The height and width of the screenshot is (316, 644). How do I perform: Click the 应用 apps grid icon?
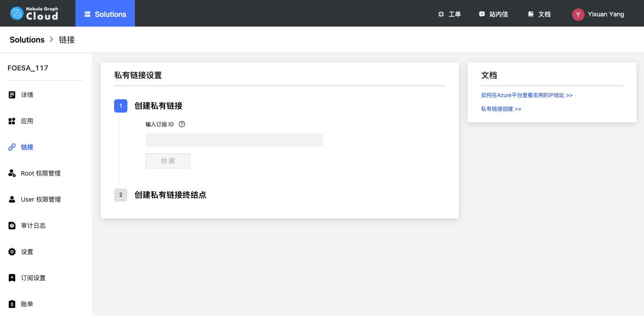click(x=12, y=121)
